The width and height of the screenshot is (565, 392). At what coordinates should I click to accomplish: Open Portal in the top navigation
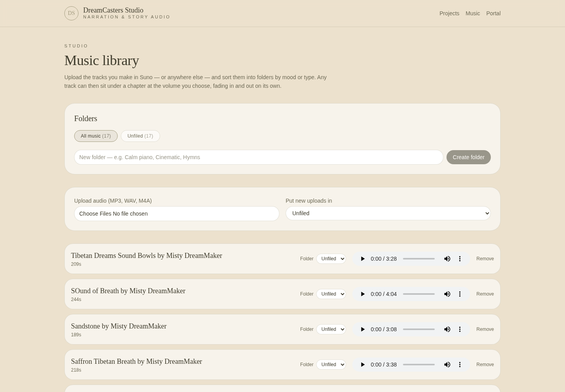[493, 13]
